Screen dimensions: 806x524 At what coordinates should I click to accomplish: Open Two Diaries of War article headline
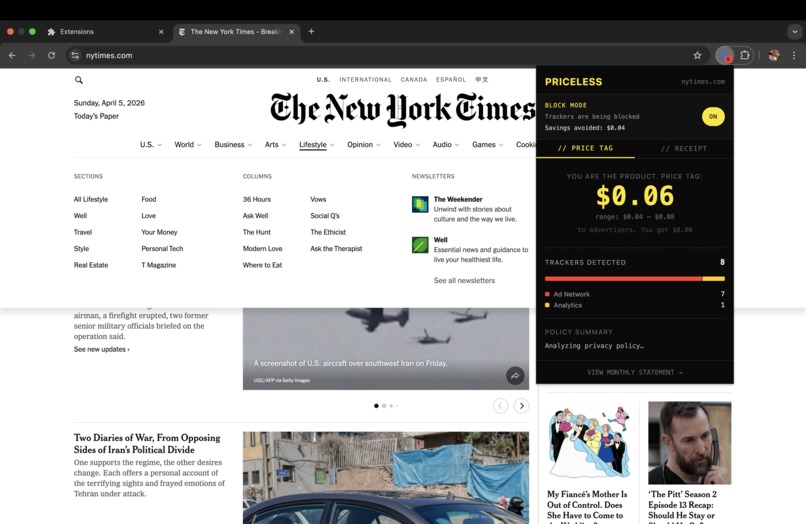[147, 443]
